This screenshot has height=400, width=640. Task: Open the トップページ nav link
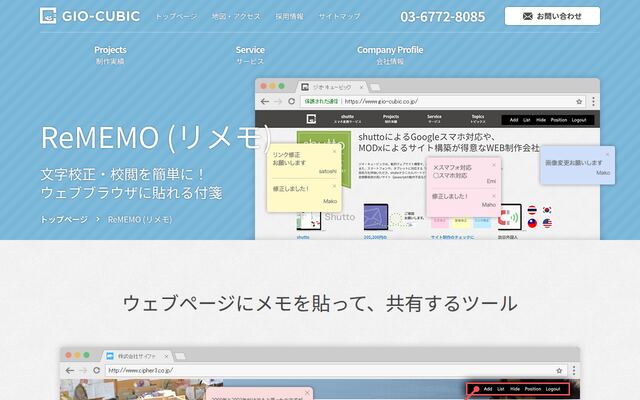[176, 16]
